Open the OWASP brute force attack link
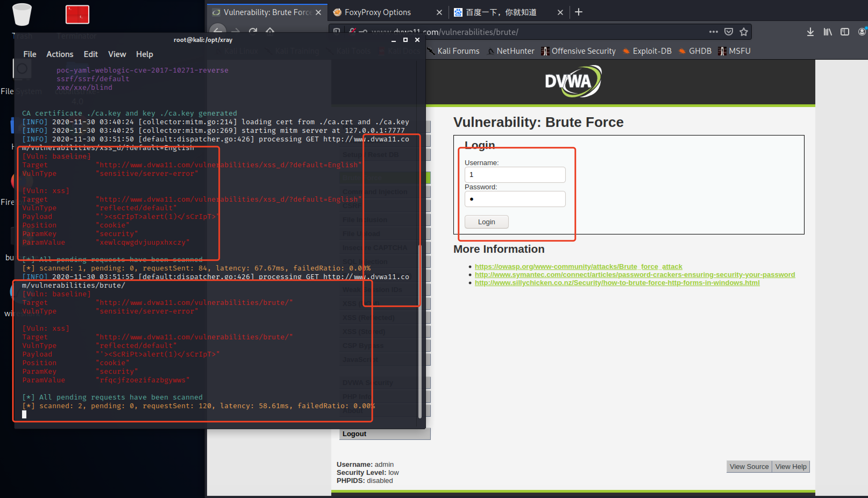This screenshot has height=498, width=868. [x=578, y=266]
